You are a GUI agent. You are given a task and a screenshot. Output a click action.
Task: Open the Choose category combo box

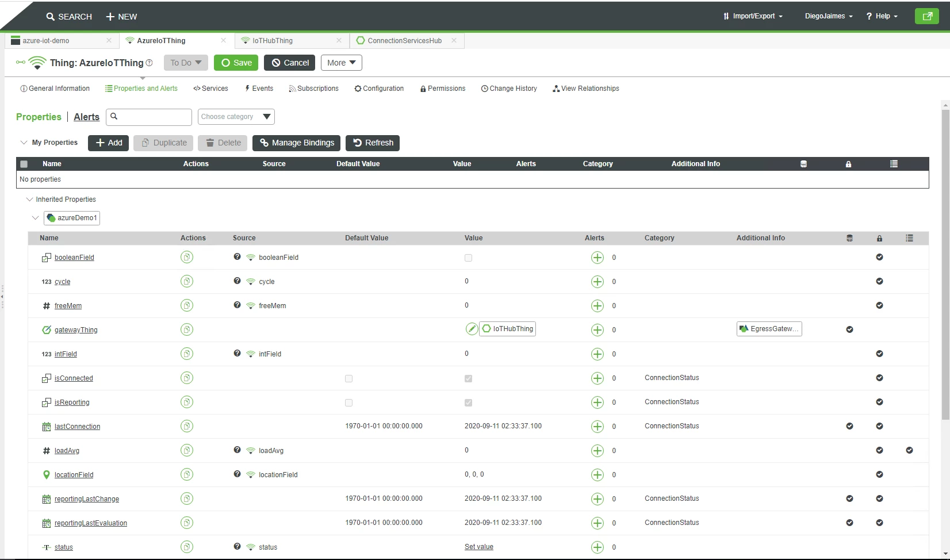pos(236,117)
